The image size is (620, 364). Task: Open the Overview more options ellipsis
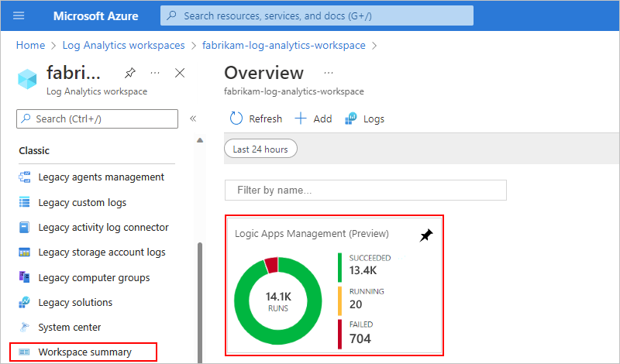tap(328, 73)
